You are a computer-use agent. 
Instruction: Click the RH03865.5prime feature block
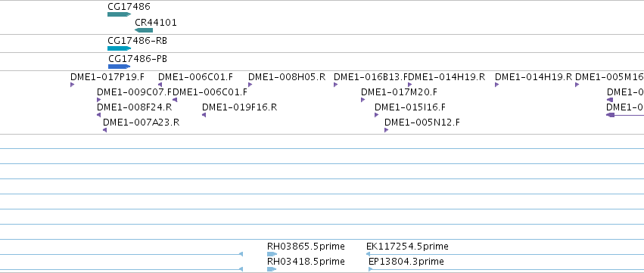[272, 254]
